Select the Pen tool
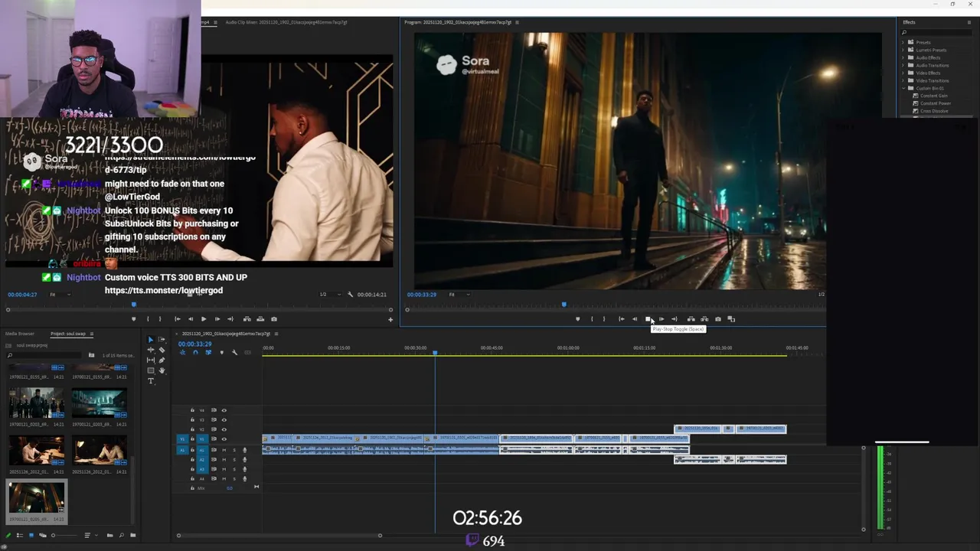 162,360
